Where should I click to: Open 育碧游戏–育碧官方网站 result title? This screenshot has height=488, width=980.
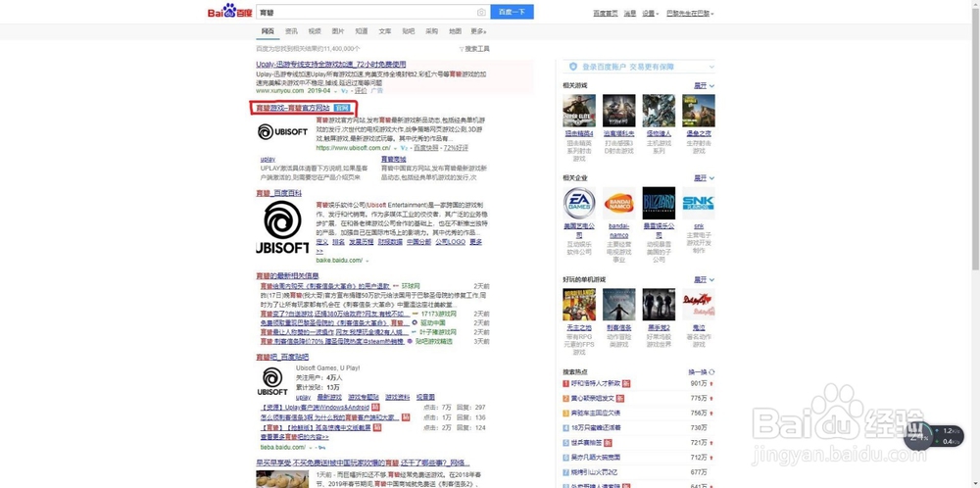pyautogui.click(x=293, y=108)
